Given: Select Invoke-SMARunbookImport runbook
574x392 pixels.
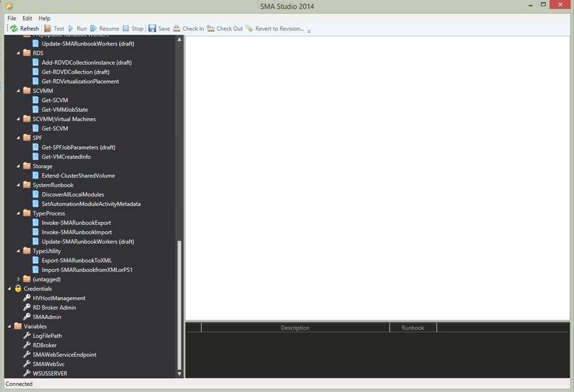Looking at the screenshot, I should click(77, 232).
